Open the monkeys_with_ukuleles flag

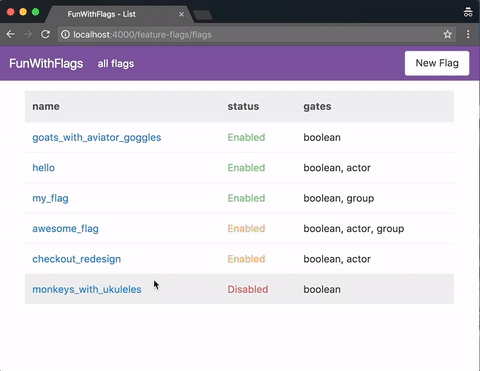[x=87, y=289]
